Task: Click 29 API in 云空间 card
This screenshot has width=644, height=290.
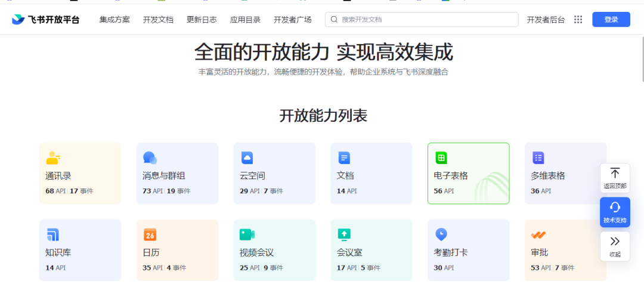Action: [250, 191]
